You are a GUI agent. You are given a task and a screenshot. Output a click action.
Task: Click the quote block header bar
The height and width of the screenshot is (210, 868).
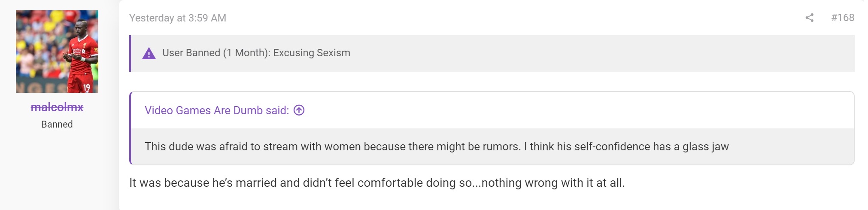point(492,110)
